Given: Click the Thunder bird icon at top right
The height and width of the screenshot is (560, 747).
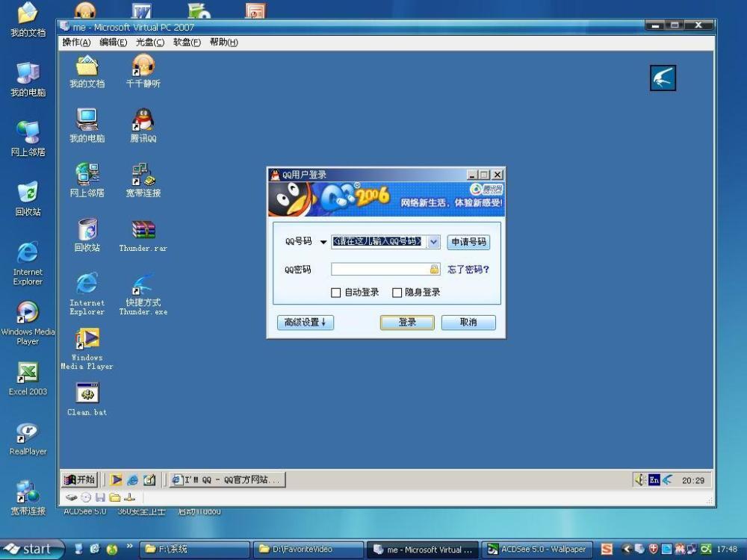Looking at the screenshot, I should (663, 78).
